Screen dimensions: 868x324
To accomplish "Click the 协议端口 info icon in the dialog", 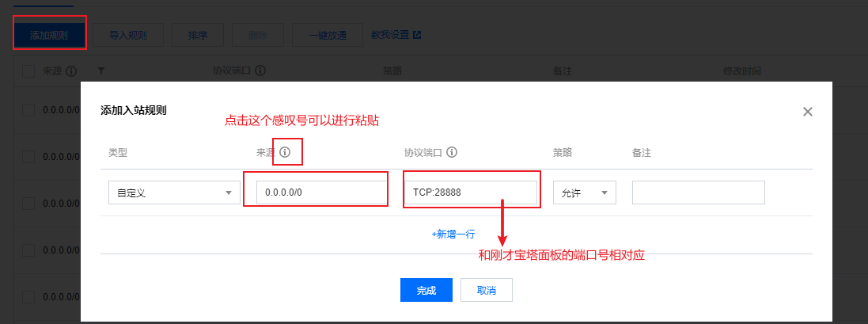I will [x=452, y=152].
